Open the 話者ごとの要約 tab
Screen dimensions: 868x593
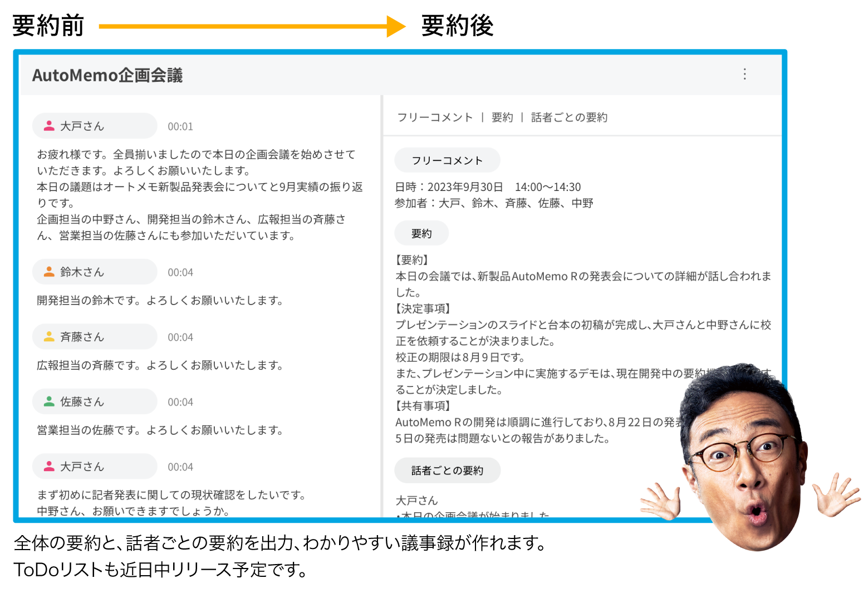pyautogui.click(x=569, y=117)
